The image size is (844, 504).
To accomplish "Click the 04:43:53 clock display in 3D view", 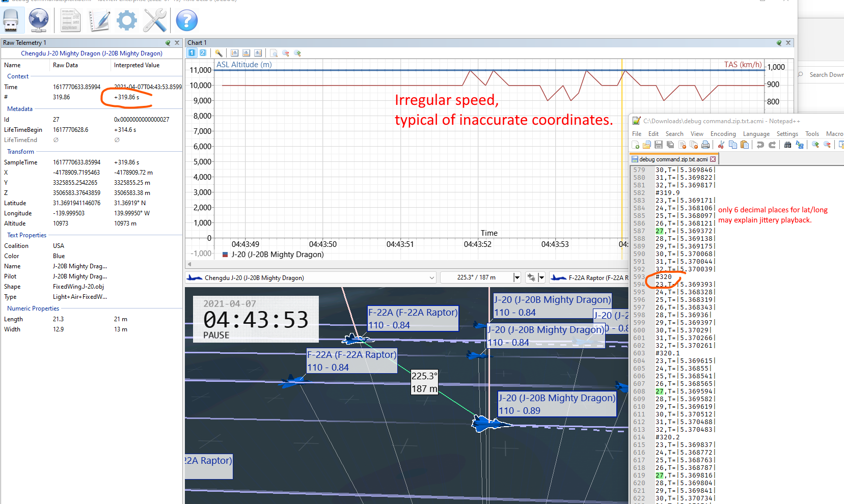I will pos(256,320).
